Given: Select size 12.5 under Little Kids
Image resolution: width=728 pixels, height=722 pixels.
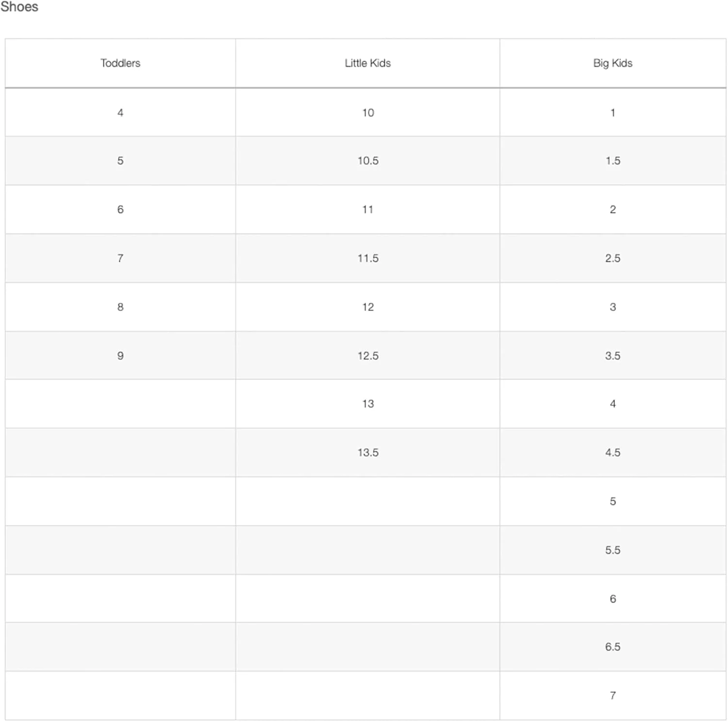Looking at the screenshot, I should [368, 356].
